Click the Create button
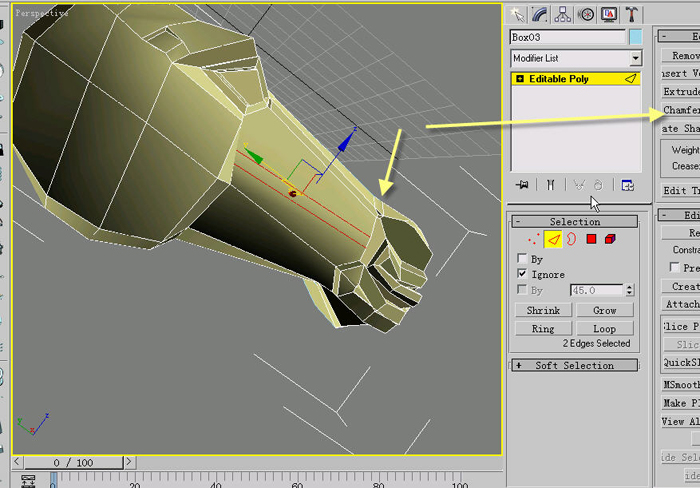 680,286
